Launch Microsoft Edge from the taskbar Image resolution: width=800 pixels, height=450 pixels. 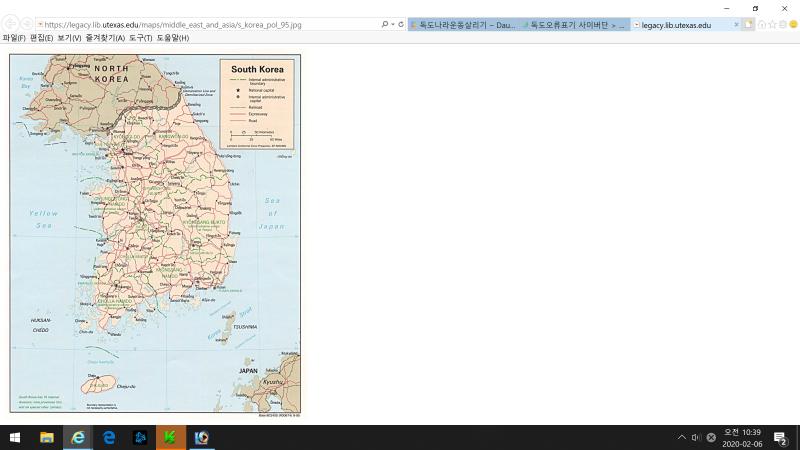tap(109, 437)
